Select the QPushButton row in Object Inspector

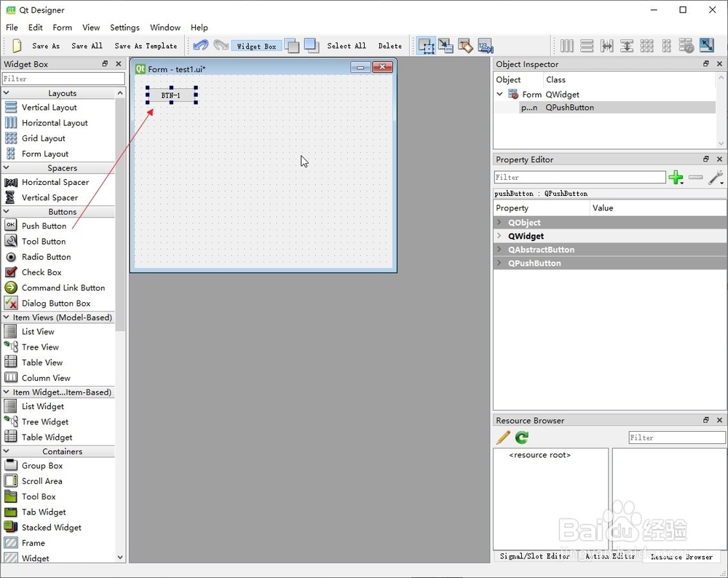[604, 107]
